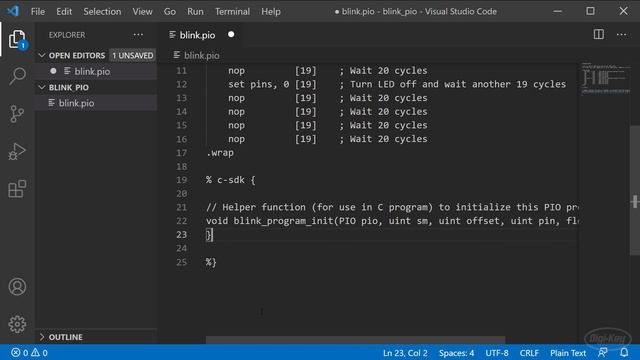
Task: Open the Run and Debug view
Action: click(17, 151)
